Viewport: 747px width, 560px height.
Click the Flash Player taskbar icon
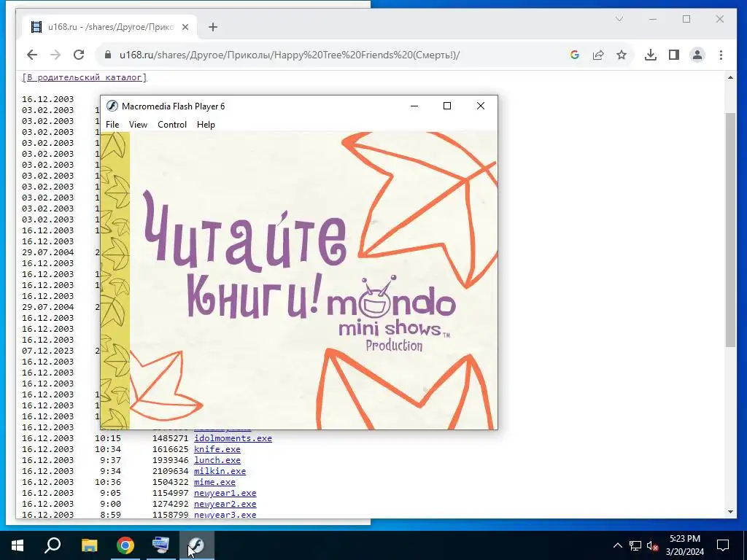(x=196, y=545)
